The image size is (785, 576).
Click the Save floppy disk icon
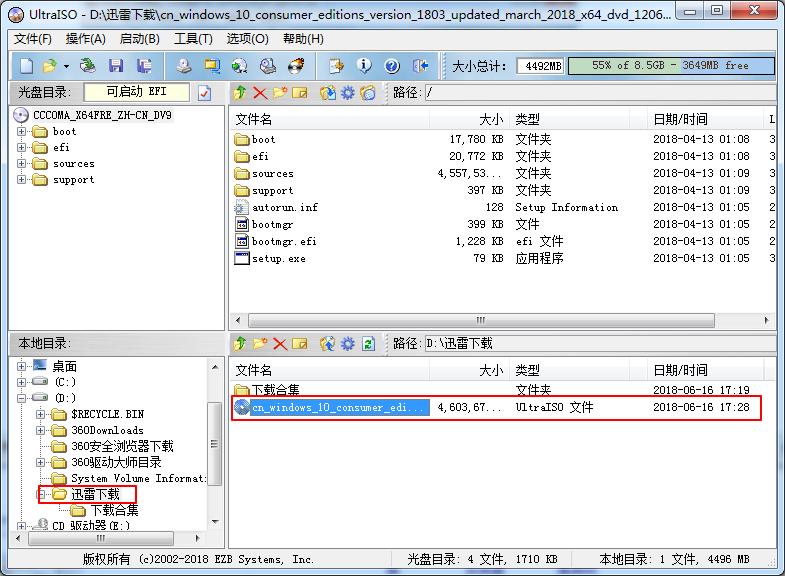116,66
